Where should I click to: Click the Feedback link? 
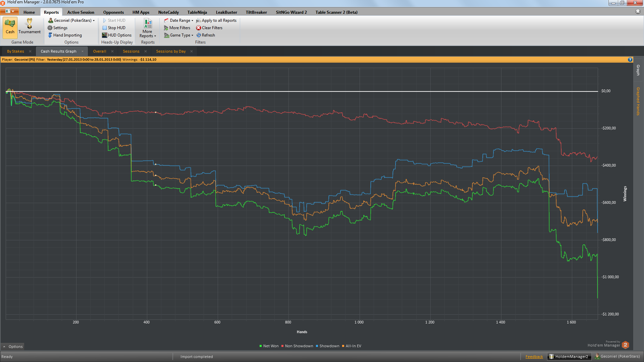(x=534, y=357)
